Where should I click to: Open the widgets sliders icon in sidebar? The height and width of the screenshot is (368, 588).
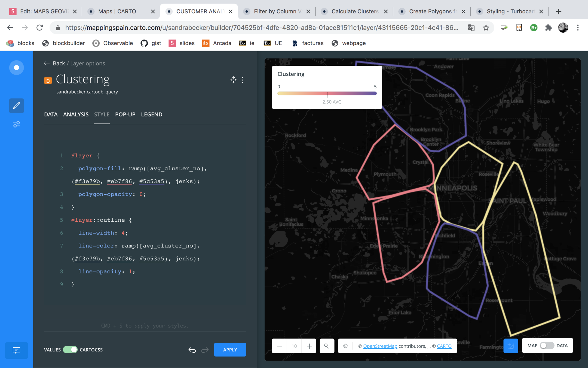16,124
